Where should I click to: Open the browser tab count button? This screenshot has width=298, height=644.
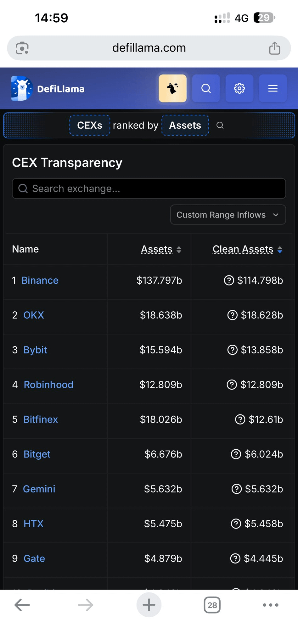[212, 605]
